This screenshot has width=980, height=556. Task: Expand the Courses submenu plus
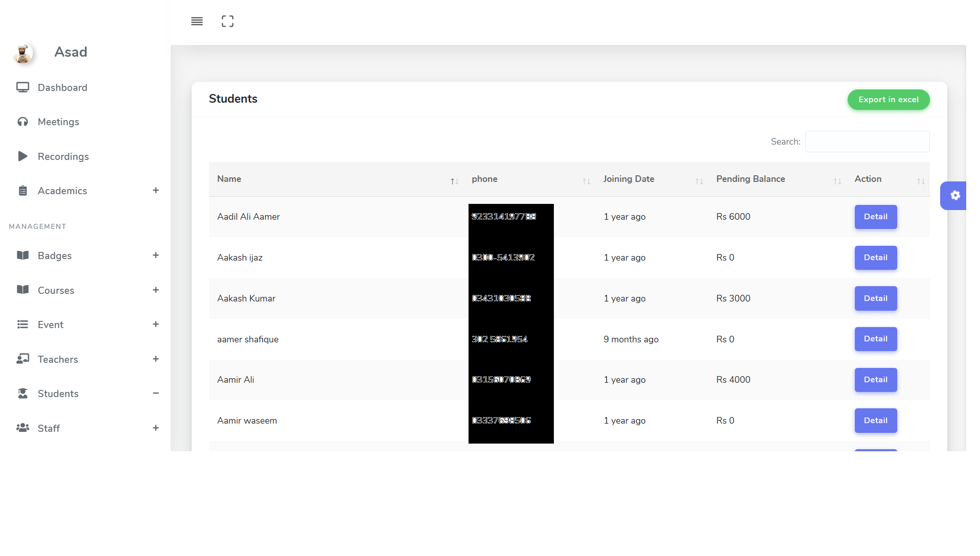coord(156,290)
